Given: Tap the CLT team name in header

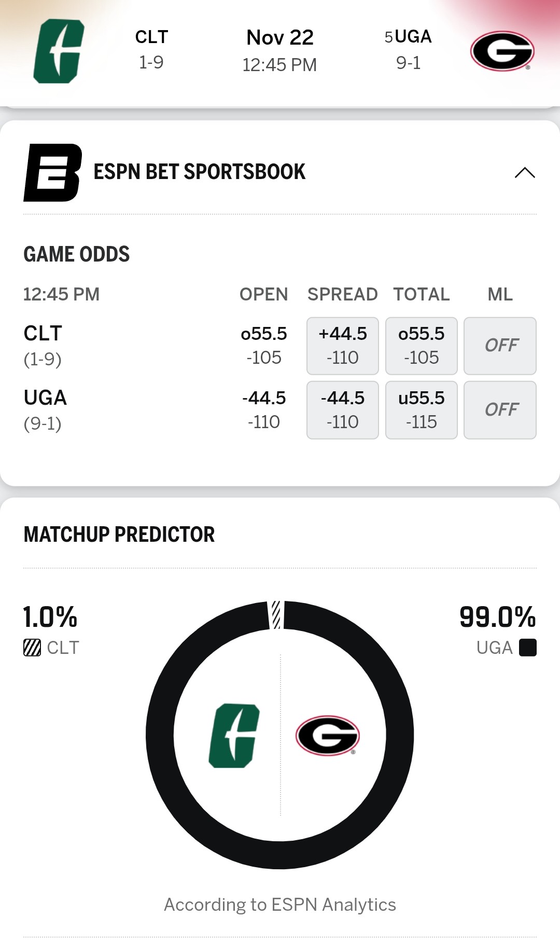Looking at the screenshot, I should point(151,37).
